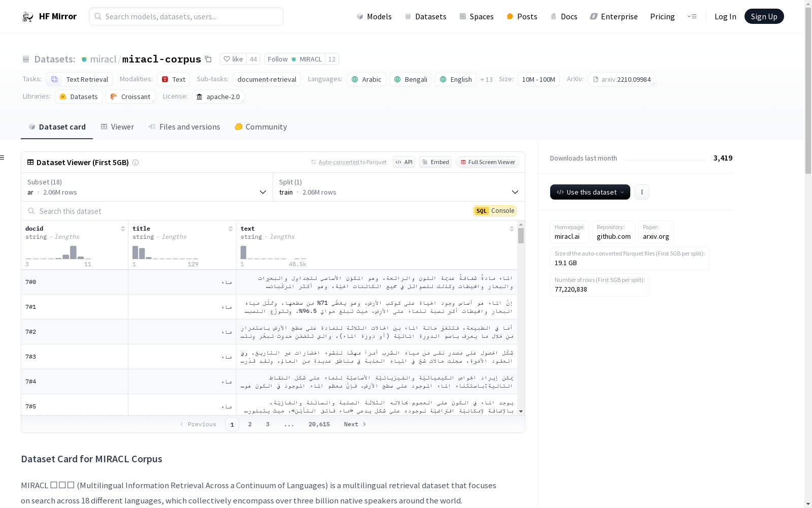Image resolution: width=812 pixels, height=508 pixels.
Task: Follow the MIRACL organization
Action: click(x=295, y=59)
